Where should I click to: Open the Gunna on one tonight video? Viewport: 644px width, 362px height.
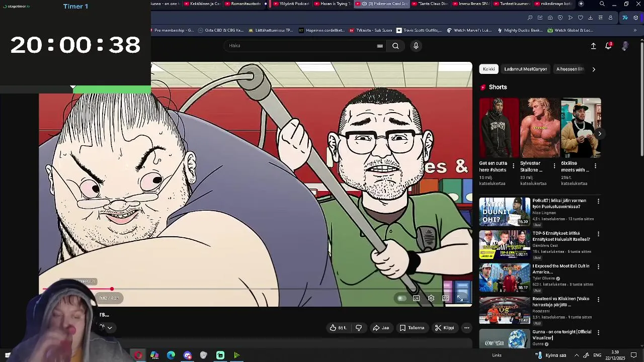[562, 335]
